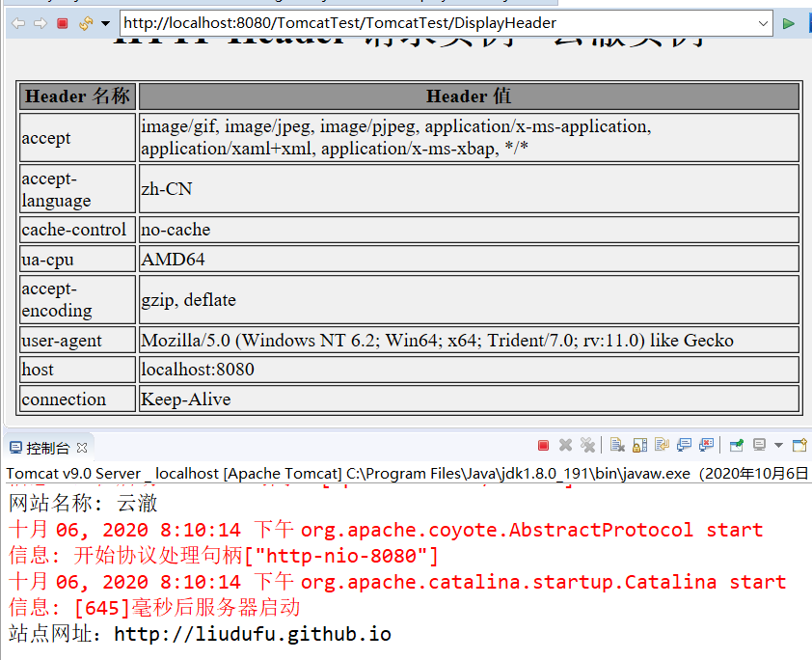Click the http://liudufu.github.io console line
The image size is (812, 660).
click(200, 634)
